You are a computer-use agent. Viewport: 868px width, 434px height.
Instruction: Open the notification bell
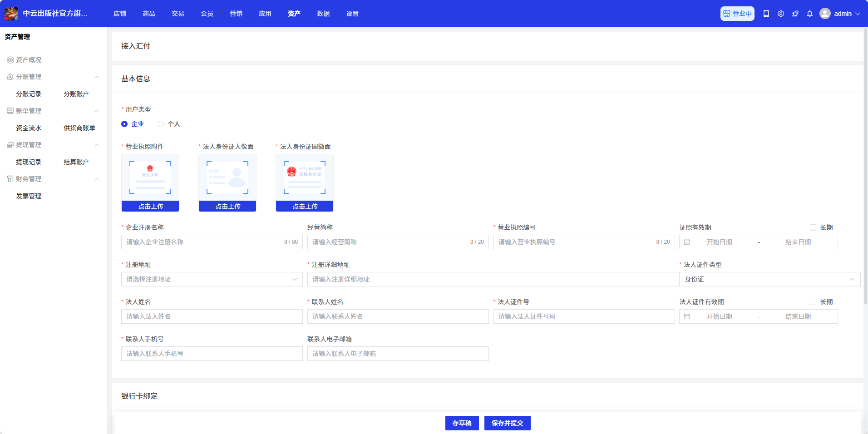[x=810, y=14]
